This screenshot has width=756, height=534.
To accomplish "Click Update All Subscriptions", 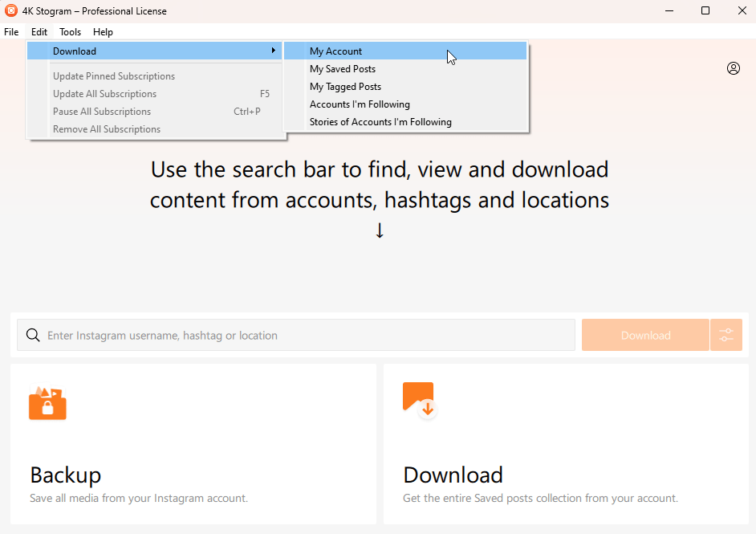I will coord(154,94).
